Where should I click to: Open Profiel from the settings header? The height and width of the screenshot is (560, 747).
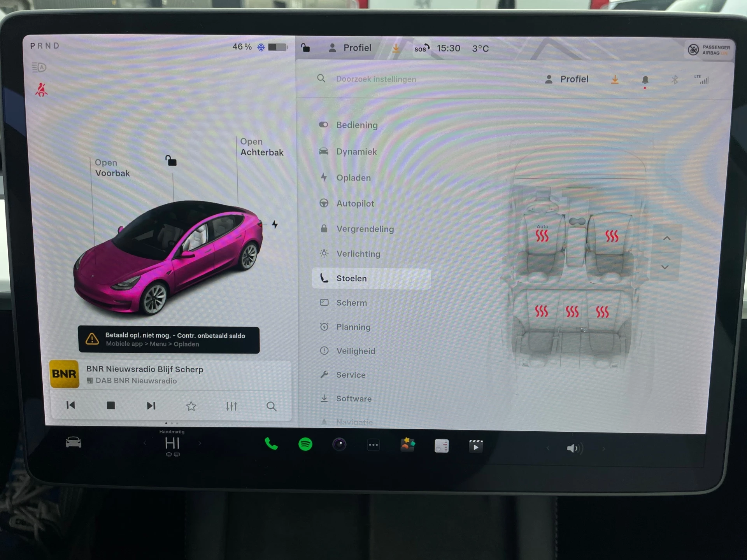pos(567,79)
